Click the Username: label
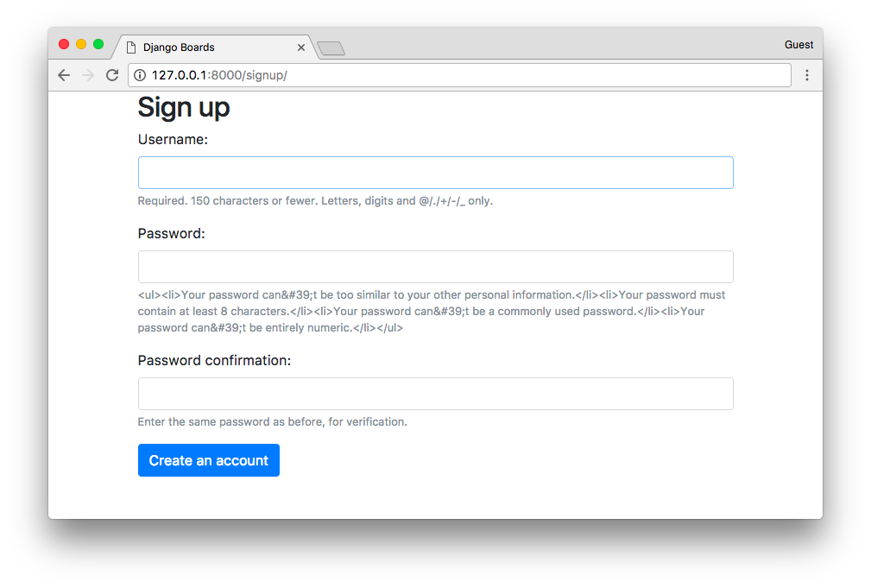Image resolution: width=871 pixels, height=588 pixels. tap(173, 140)
